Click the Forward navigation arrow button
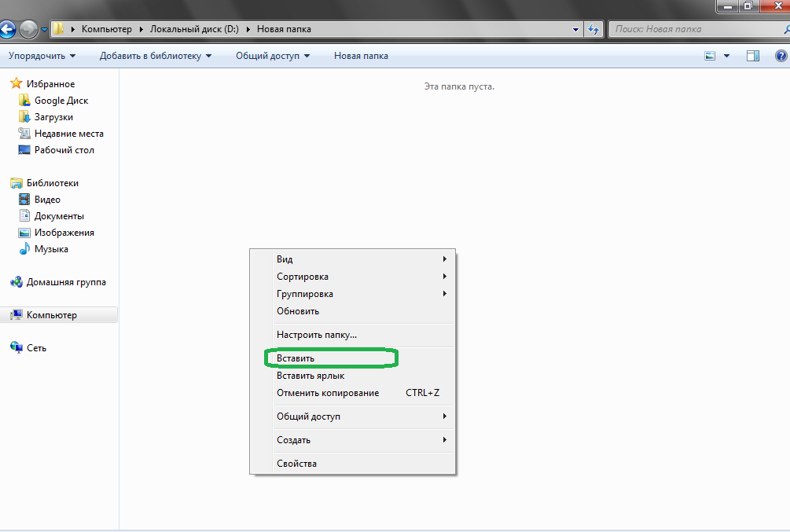Viewport: 790px width, 532px height. pyautogui.click(x=28, y=30)
